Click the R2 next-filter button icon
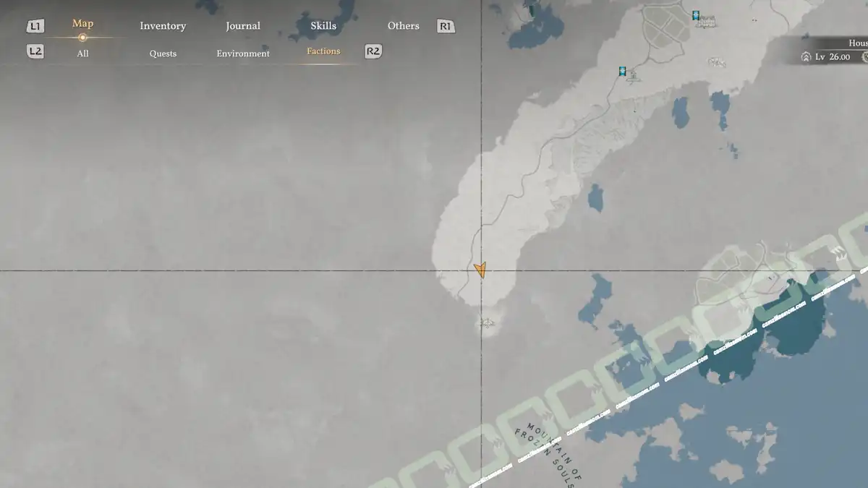The width and height of the screenshot is (868, 488). [x=373, y=51]
